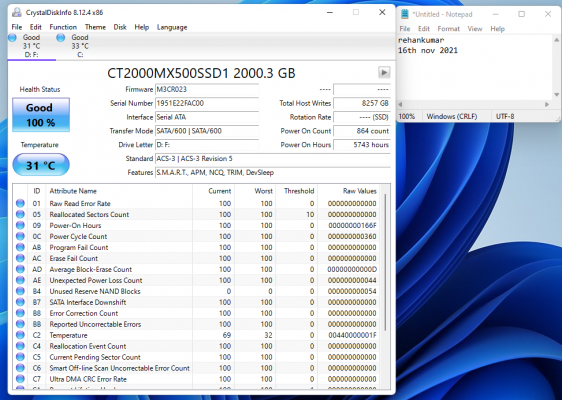The width and height of the screenshot is (562, 400).
Task: Click status orb for Reallocated Sectors Count
Action: (20, 214)
